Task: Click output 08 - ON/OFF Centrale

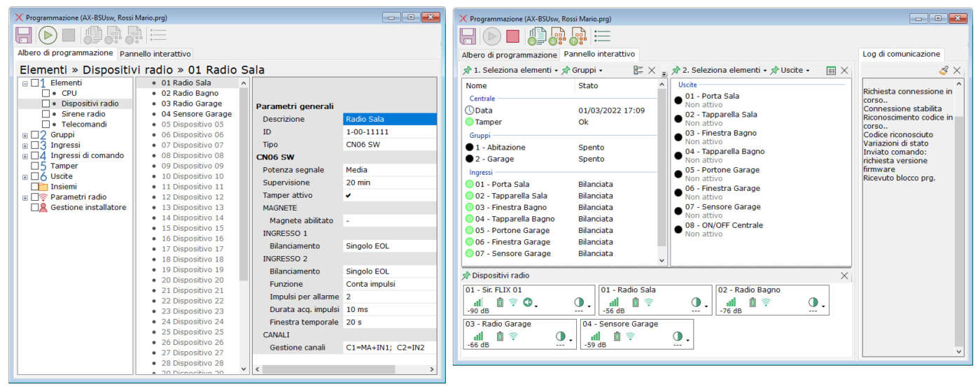Action: point(724,225)
